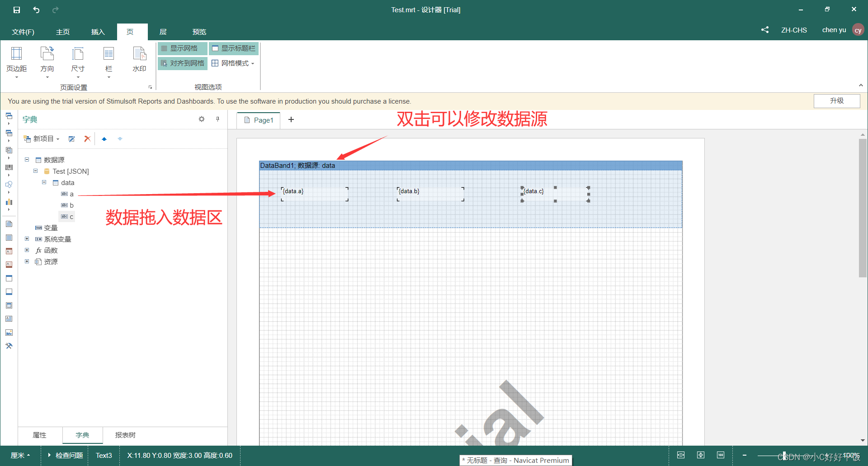Viewport: 868px width, 466px height.
Task: Toggle 显示网格 show grid
Action: tap(183, 48)
